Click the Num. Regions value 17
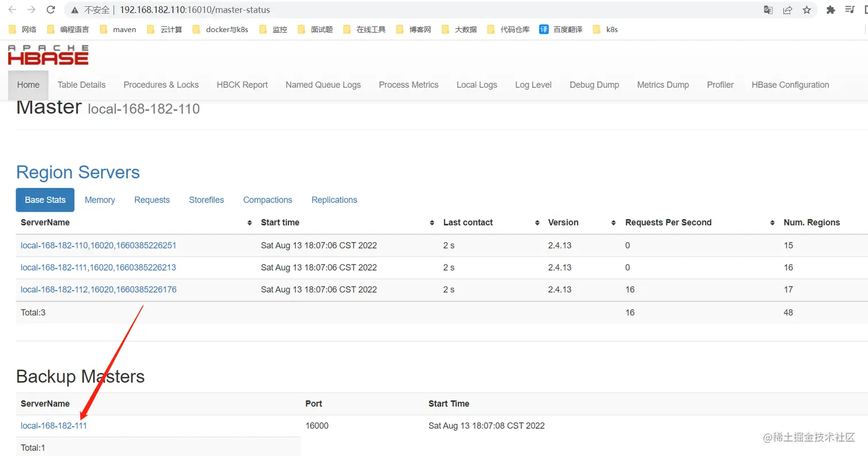 (788, 290)
